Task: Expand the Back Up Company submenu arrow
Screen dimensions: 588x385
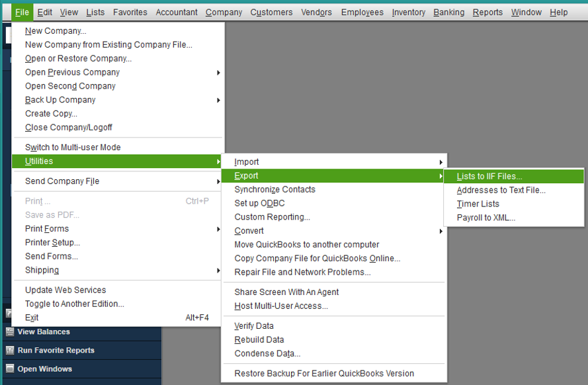Action: (x=218, y=100)
